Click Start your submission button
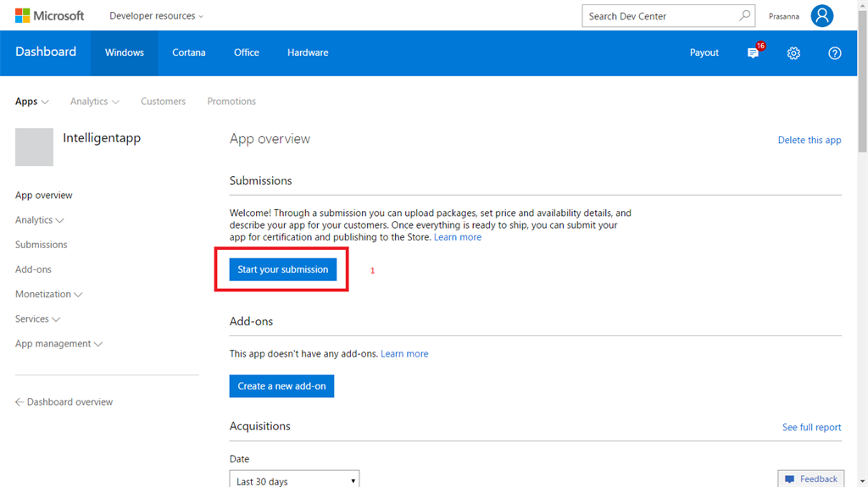 282,269
